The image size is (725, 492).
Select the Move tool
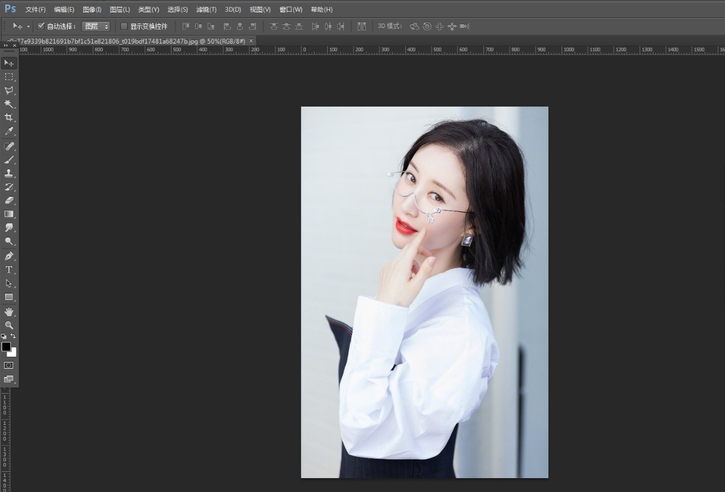tap(9, 63)
